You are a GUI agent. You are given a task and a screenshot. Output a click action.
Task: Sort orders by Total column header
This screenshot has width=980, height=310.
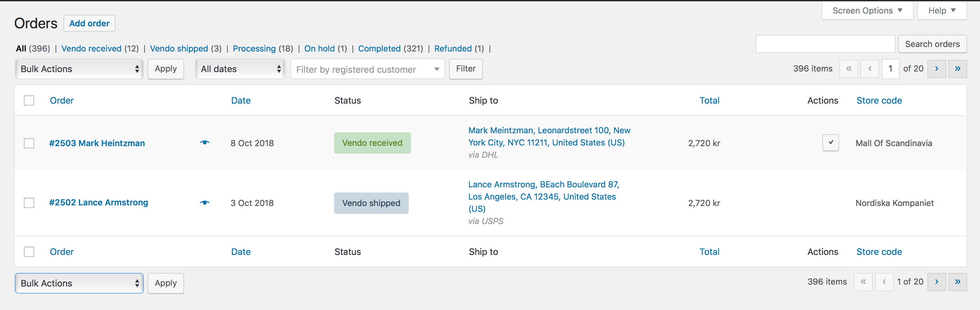pyautogui.click(x=709, y=101)
